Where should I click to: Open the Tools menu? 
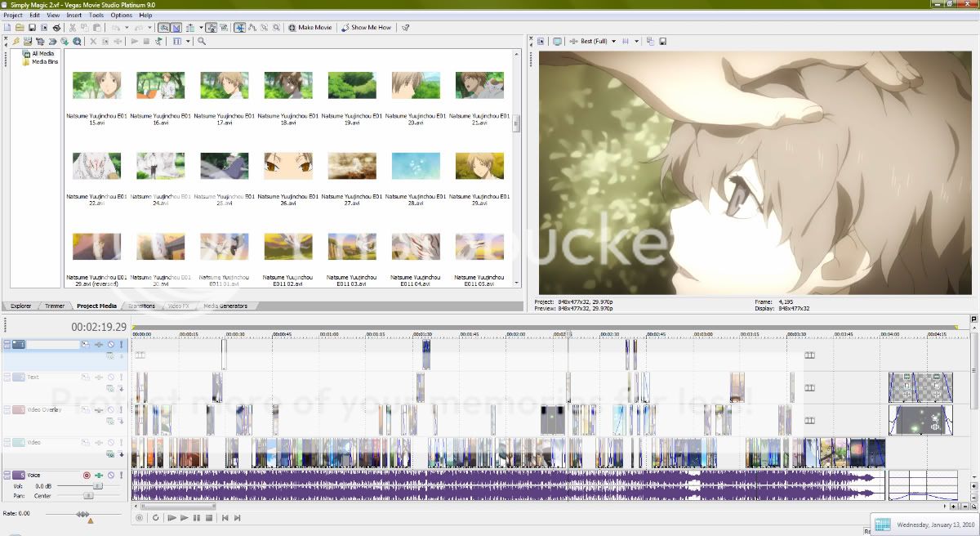pos(96,15)
